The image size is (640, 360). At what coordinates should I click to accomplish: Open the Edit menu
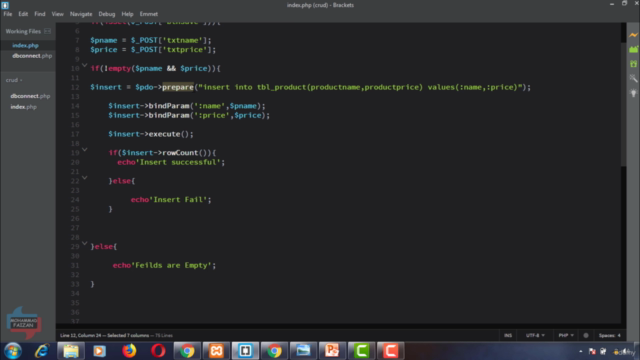(23, 14)
